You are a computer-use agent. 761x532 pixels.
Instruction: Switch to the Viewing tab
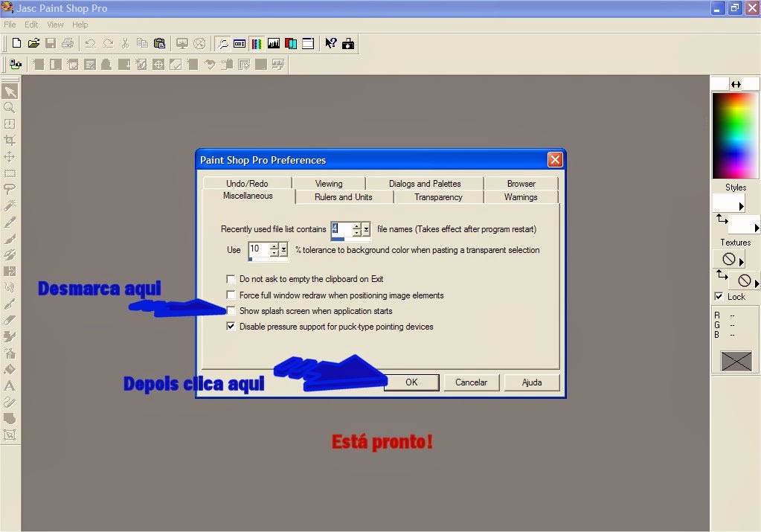coord(329,184)
